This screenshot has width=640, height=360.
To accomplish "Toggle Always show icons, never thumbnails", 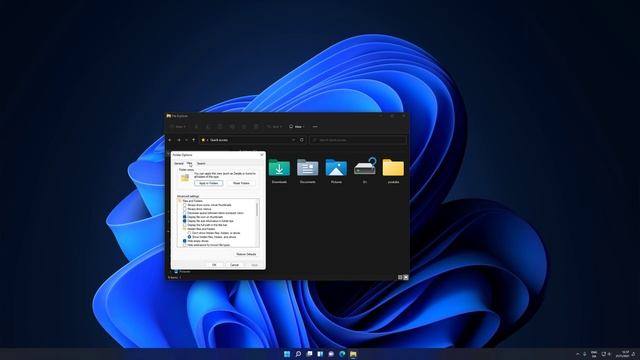I will click(x=184, y=205).
